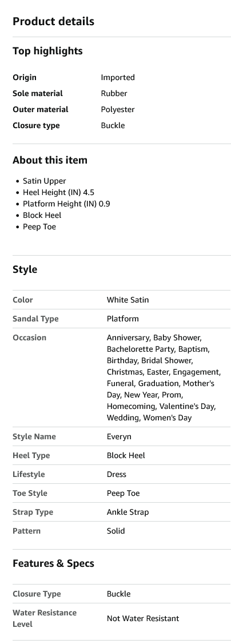Click the Outer material value Polyester

tap(118, 109)
